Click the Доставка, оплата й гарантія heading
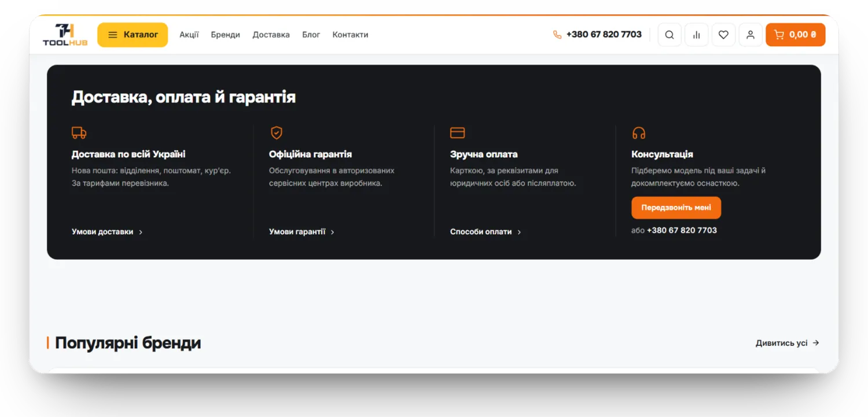 [183, 97]
